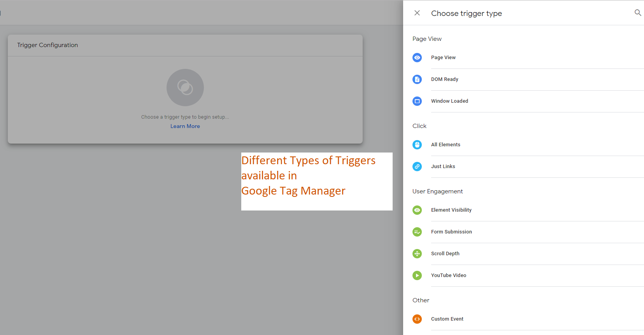Select the Page View trigger type
Screen dimensions: 644x335
[x=523, y=58]
